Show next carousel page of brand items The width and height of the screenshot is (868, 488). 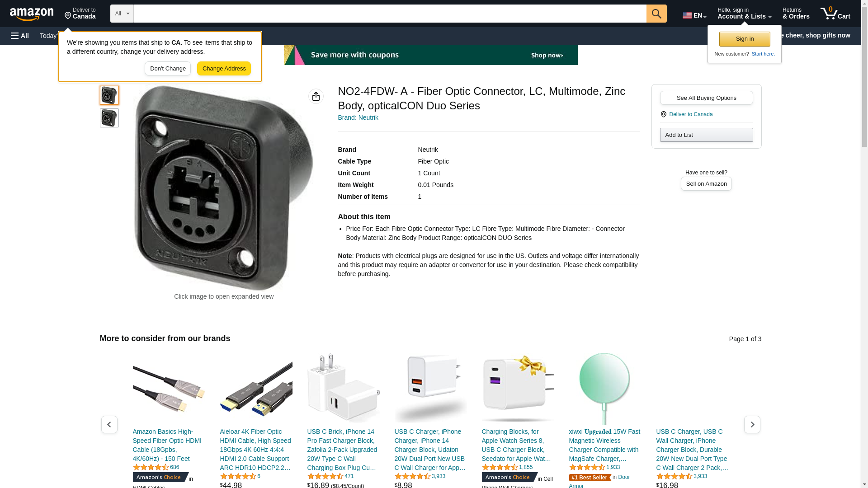pos(752,424)
